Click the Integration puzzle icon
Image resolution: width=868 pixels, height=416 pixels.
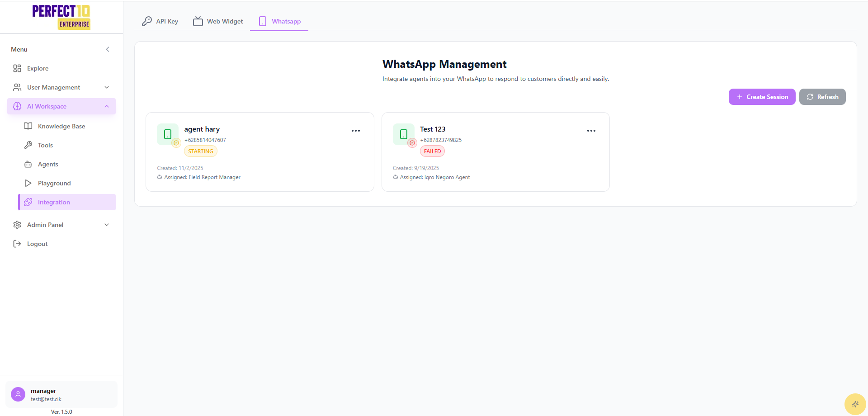pyautogui.click(x=28, y=202)
